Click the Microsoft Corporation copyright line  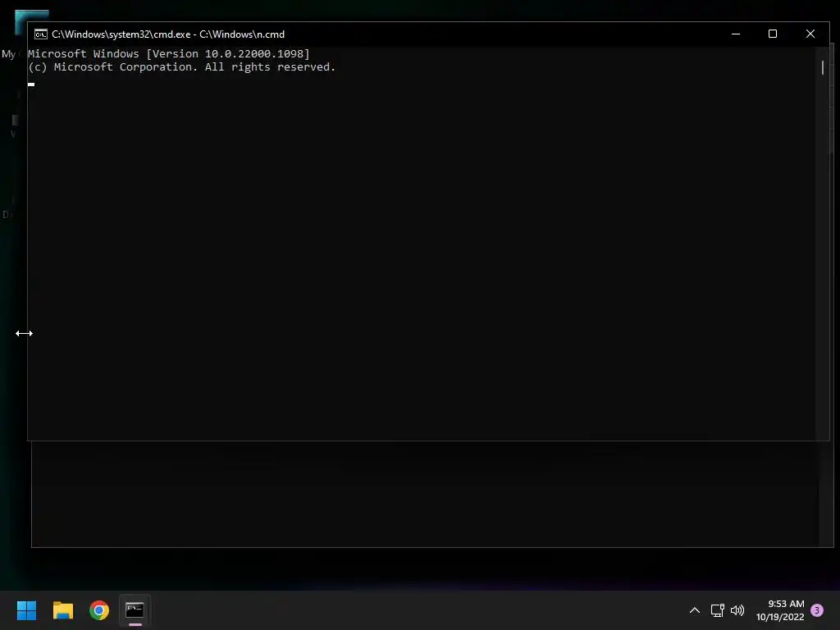[181, 67]
